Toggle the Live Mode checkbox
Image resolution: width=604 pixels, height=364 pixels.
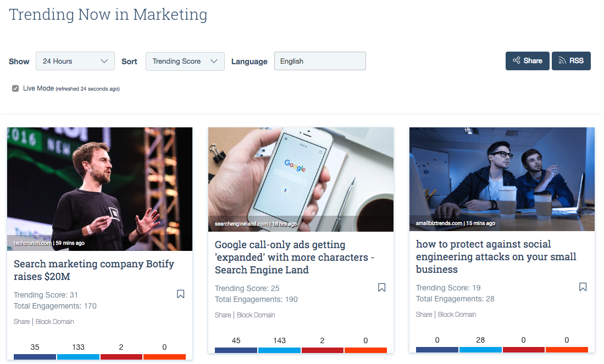pyautogui.click(x=15, y=88)
